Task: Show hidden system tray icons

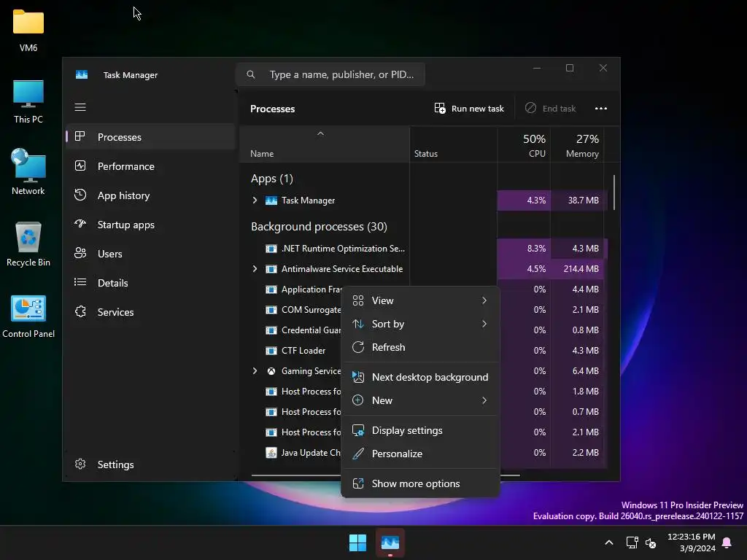Action: 609,542
